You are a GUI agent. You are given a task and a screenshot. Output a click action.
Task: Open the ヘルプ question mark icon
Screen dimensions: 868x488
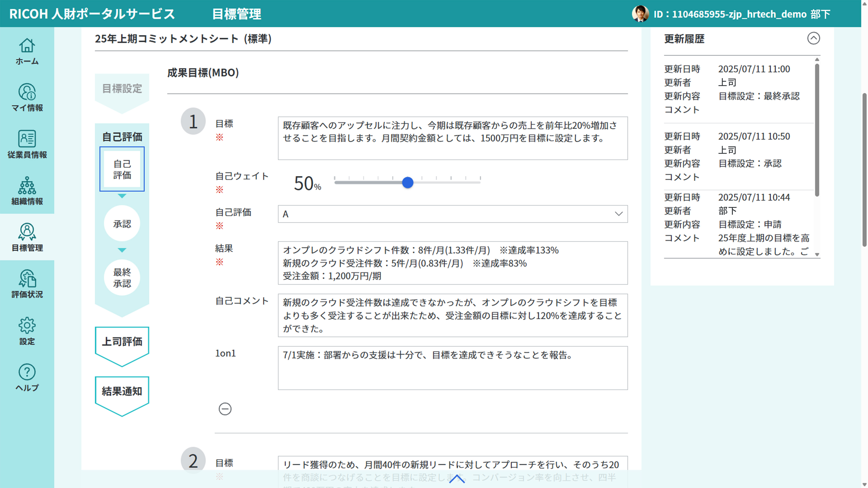(x=27, y=377)
